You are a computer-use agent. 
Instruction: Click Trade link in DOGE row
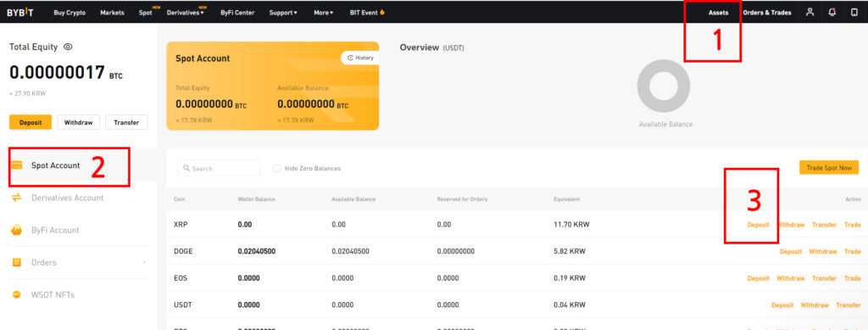(x=853, y=251)
